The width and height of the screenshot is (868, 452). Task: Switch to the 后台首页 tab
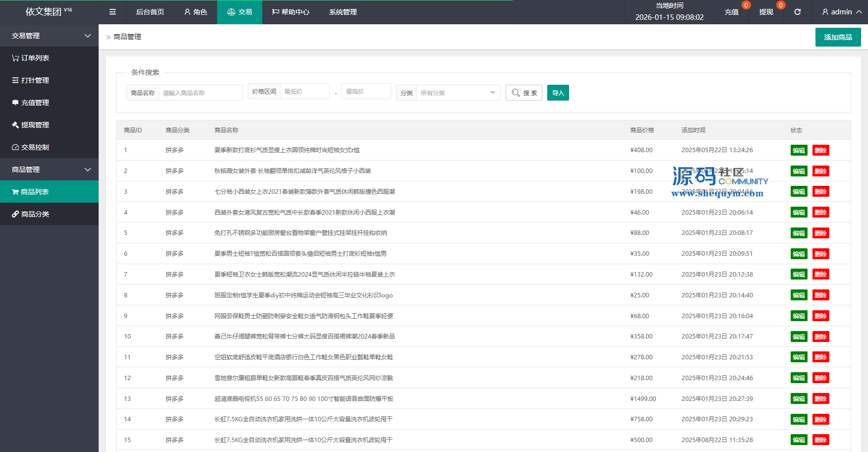[x=150, y=12]
